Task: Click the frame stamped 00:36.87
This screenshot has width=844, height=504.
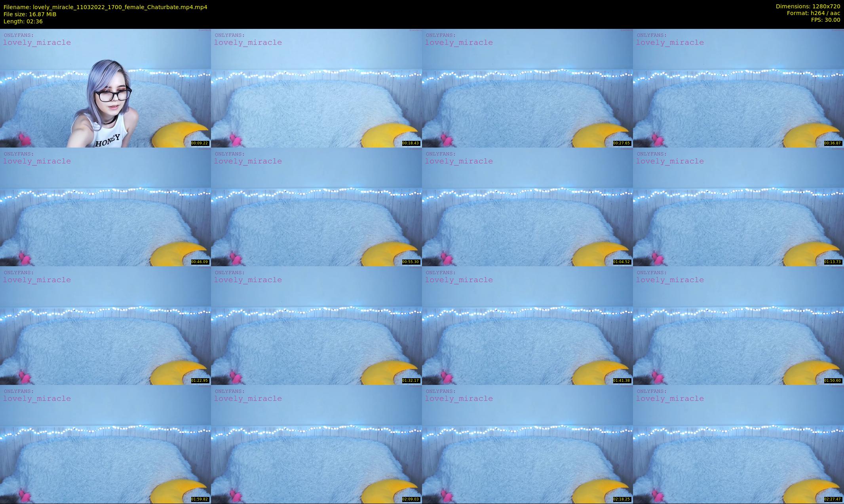Action: 738,88
